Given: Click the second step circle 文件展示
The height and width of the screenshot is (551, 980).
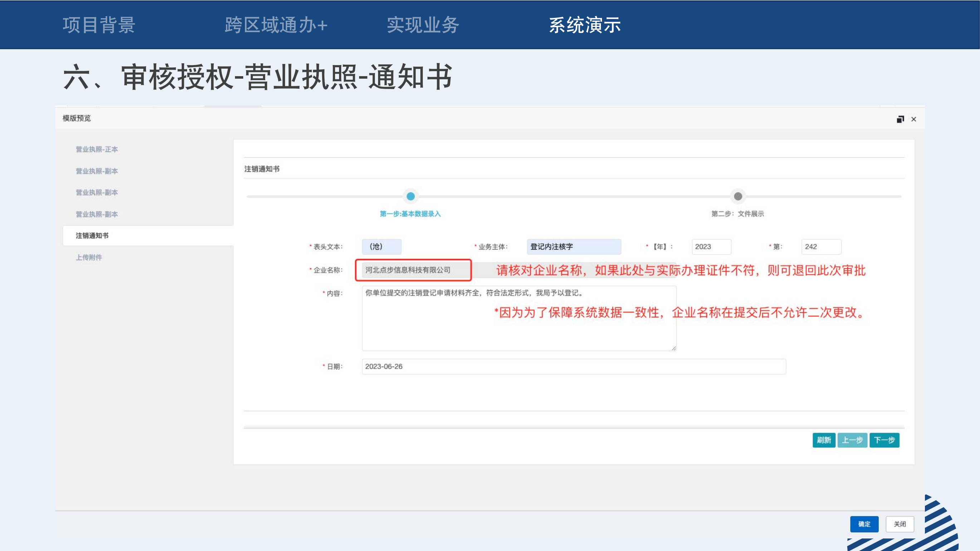Looking at the screenshot, I should click(738, 196).
